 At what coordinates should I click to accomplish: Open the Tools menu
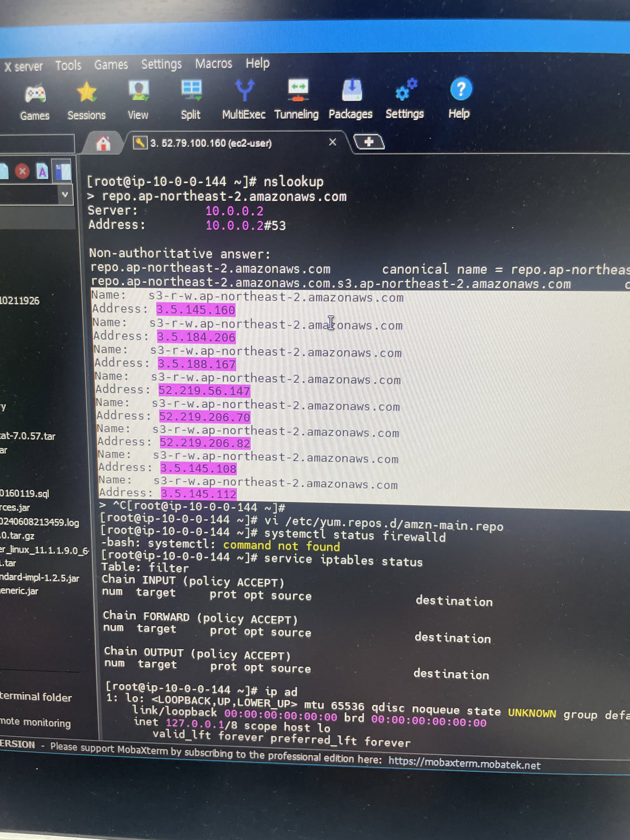(x=68, y=66)
